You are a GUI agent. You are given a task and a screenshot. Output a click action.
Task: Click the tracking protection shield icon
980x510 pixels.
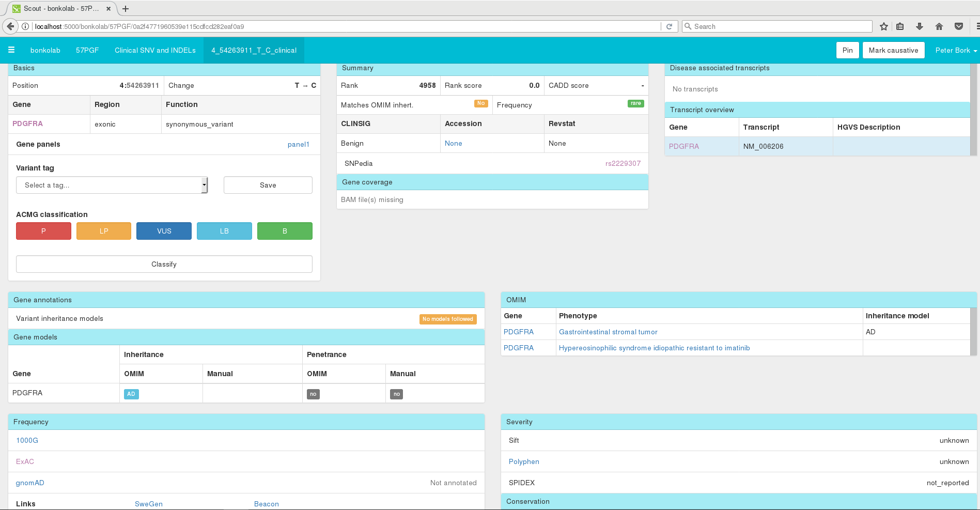[x=959, y=26]
